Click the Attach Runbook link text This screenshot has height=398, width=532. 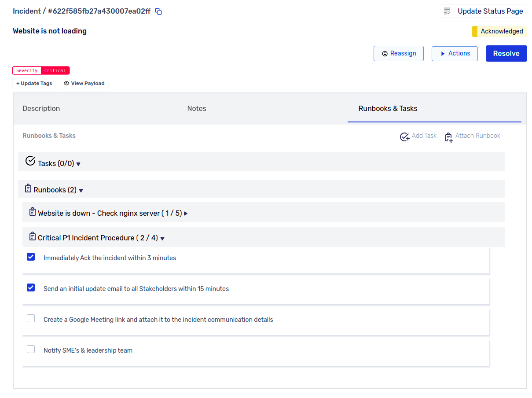pos(478,136)
